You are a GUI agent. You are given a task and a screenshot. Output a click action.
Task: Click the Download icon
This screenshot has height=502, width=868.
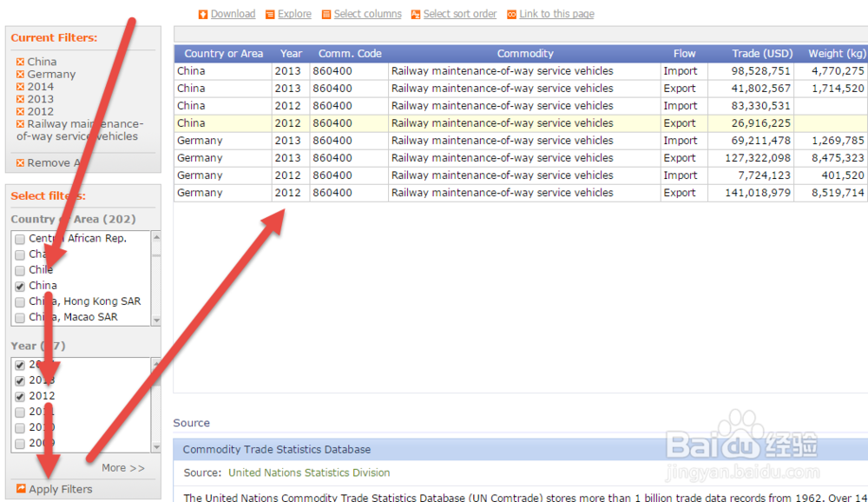[203, 15]
